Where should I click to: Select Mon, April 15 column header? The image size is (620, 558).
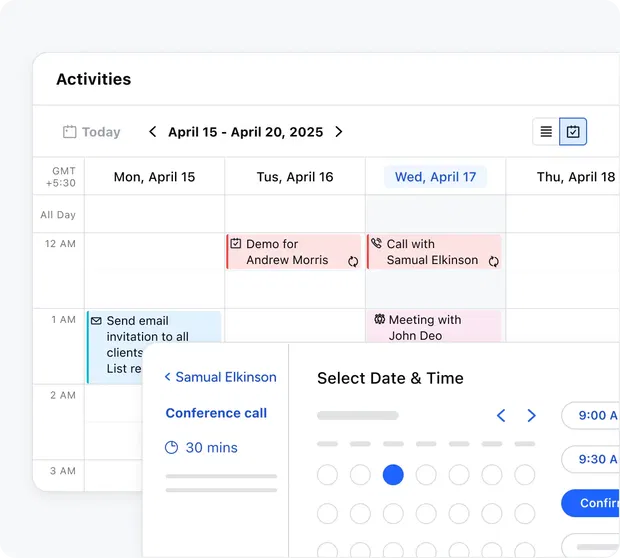pos(154,177)
